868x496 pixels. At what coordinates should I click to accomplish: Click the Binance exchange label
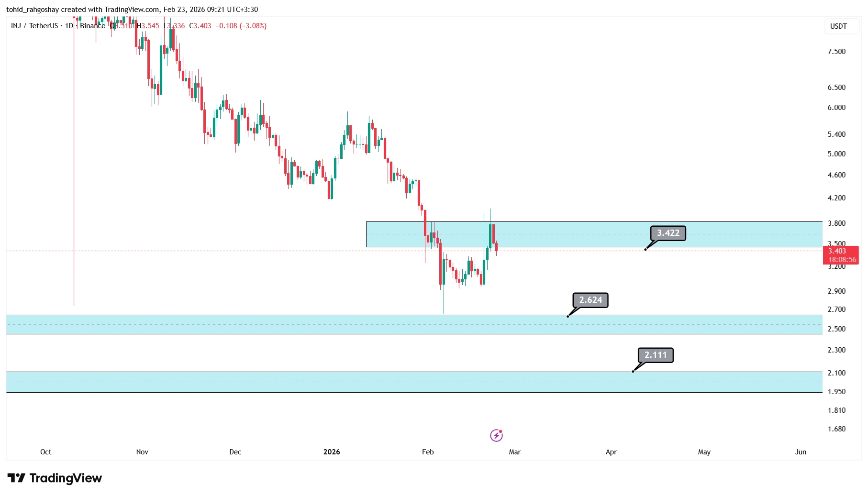tap(92, 26)
